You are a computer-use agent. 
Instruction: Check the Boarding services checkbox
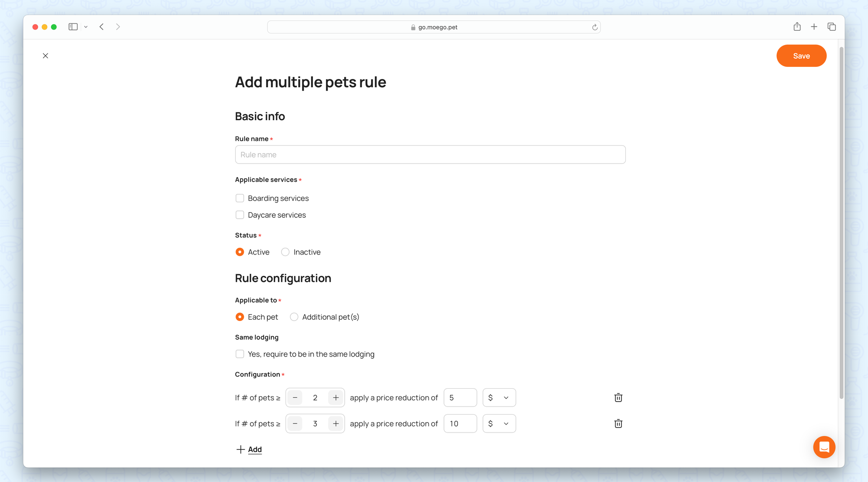point(240,198)
